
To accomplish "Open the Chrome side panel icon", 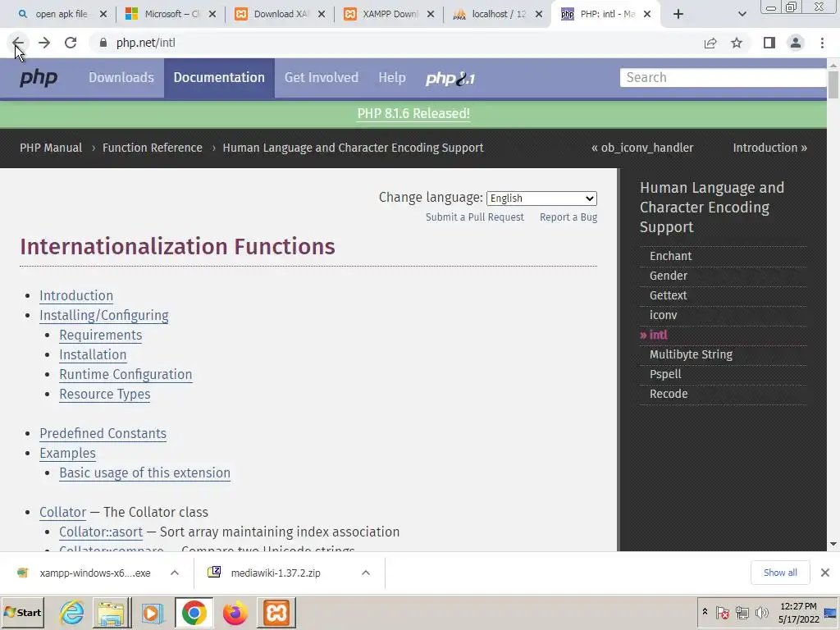I will 769,43.
